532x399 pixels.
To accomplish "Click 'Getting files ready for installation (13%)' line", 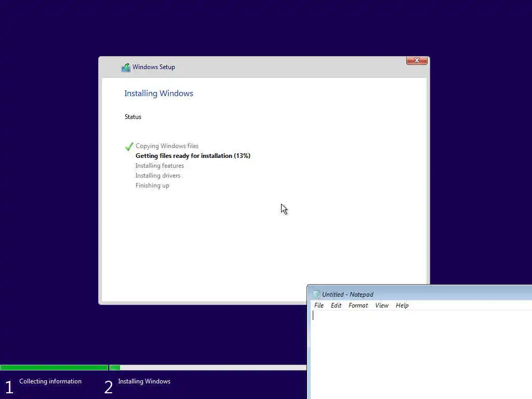I will [193, 156].
